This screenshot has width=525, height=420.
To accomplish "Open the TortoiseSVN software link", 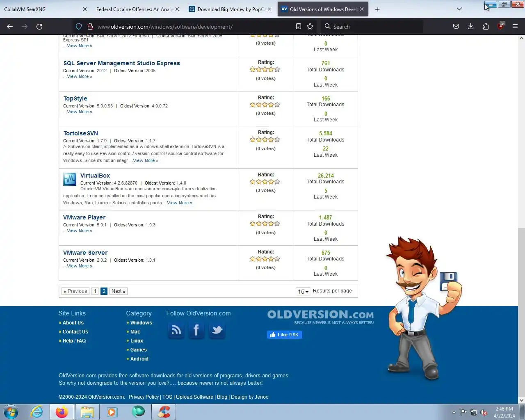I will point(80,133).
